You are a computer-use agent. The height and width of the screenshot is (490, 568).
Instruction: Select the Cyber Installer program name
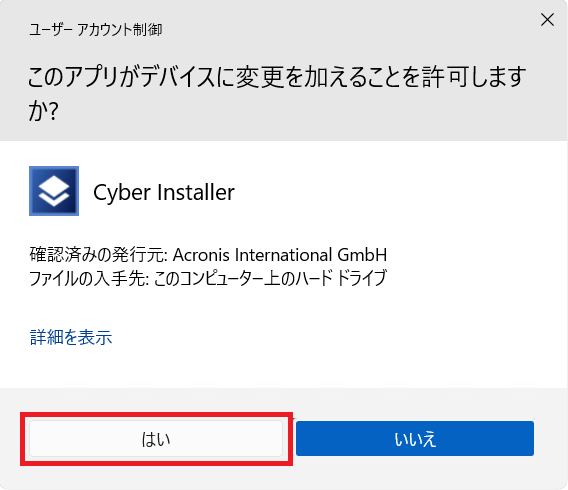pyautogui.click(x=164, y=192)
